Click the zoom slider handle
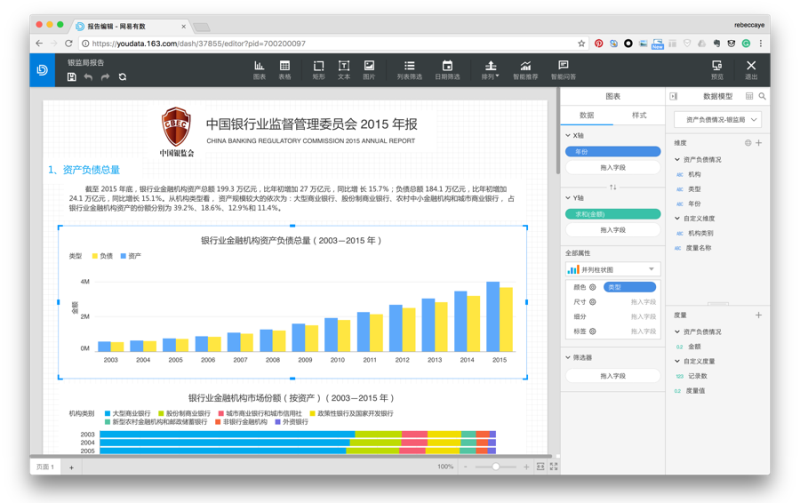This screenshot has height=503, width=800. (495, 467)
